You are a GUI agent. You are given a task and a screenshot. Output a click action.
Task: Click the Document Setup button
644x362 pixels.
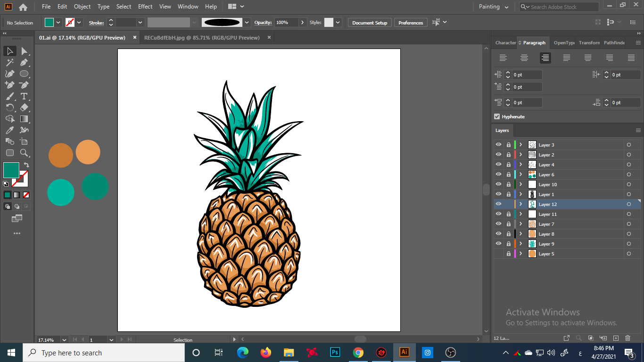[x=370, y=23]
